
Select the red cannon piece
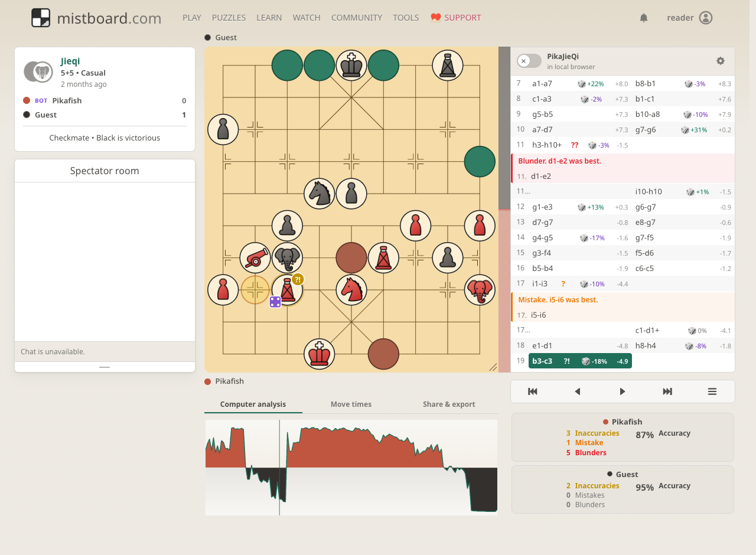point(255,258)
